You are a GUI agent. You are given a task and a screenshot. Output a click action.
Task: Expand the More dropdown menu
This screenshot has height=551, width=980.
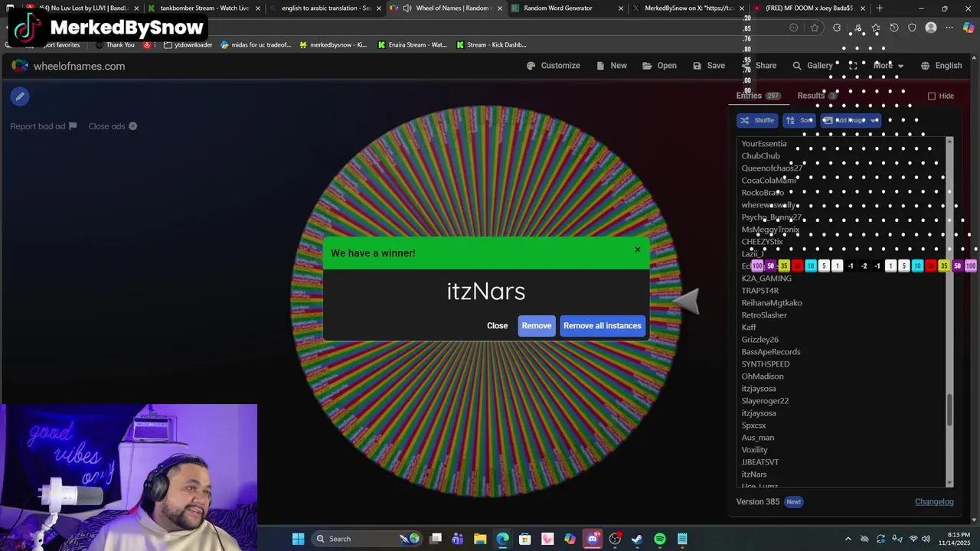point(889,66)
